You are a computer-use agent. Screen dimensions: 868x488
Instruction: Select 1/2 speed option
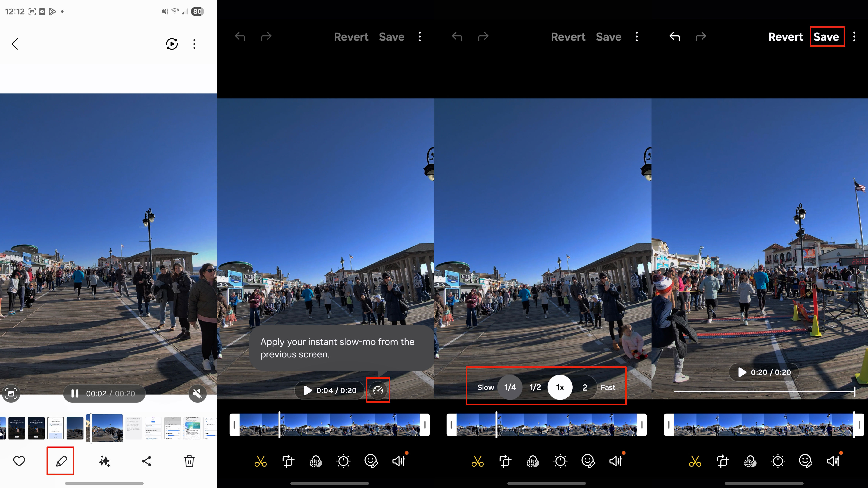click(535, 387)
